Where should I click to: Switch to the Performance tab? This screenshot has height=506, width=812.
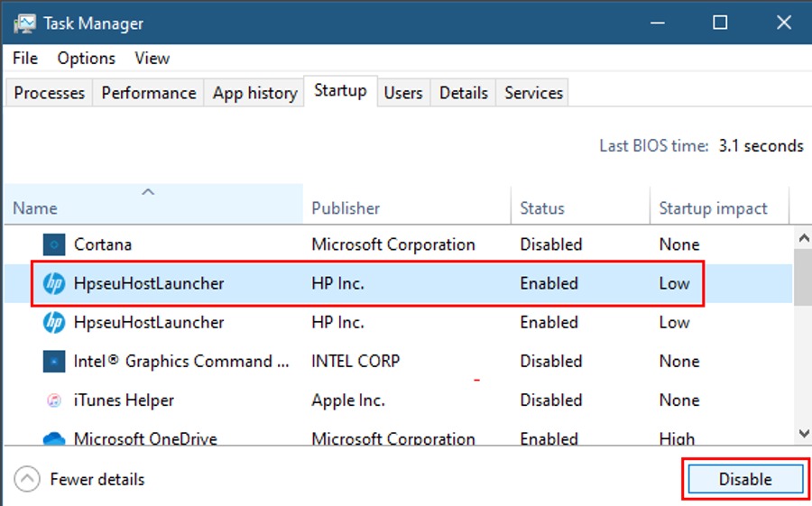(x=149, y=93)
